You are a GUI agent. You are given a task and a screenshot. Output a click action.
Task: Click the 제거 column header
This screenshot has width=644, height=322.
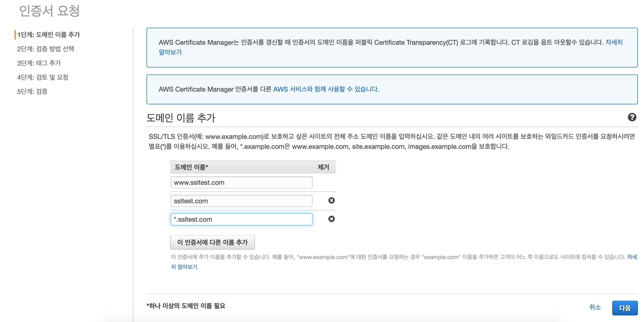tap(323, 167)
